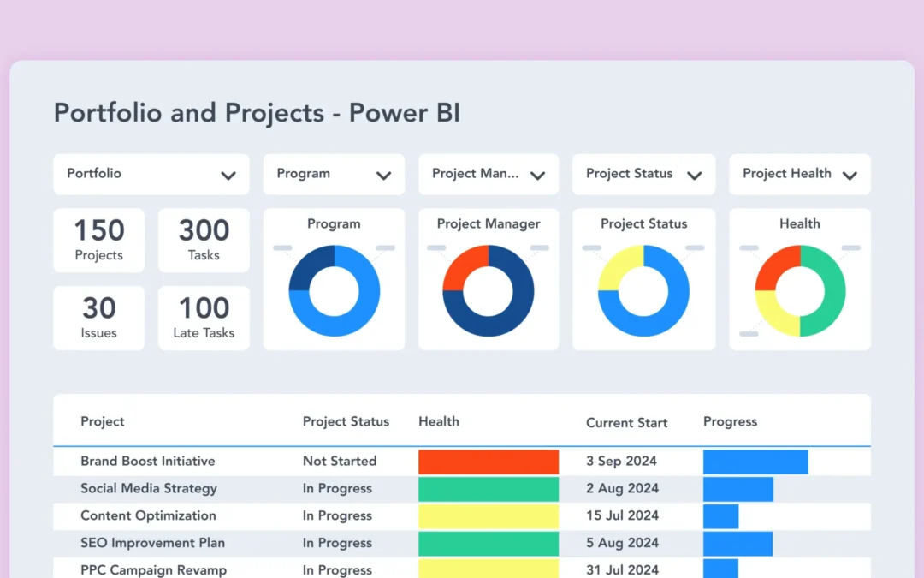This screenshot has width=924, height=578.
Task: Select the Social Media Strategy project
Action: (148, 488)
